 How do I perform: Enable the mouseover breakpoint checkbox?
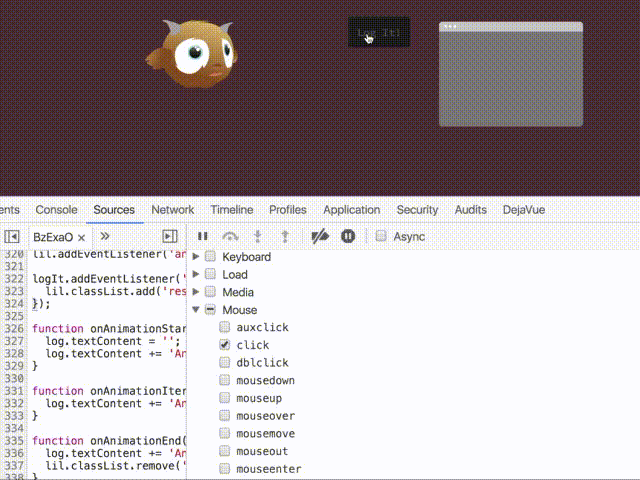224,416
